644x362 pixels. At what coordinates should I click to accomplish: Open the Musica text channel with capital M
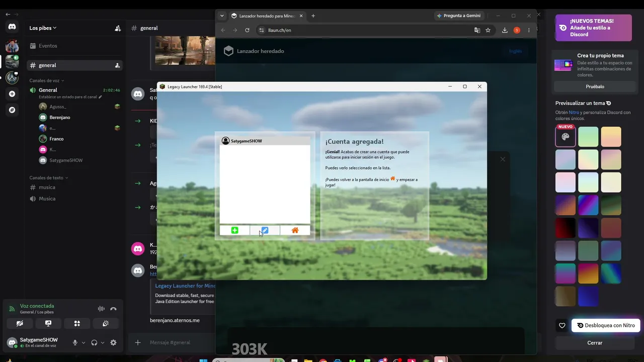coord(75,199)
